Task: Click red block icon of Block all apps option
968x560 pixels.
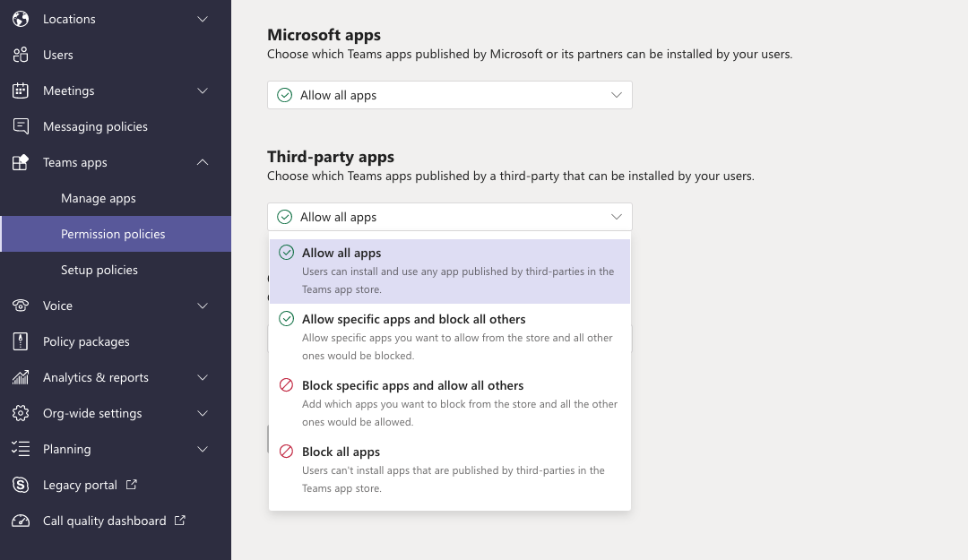Action: pos(287,452)
